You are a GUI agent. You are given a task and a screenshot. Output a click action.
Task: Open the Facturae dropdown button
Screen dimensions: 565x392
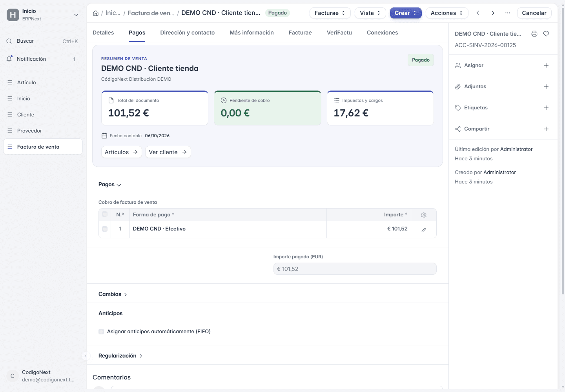pos(330,13)
